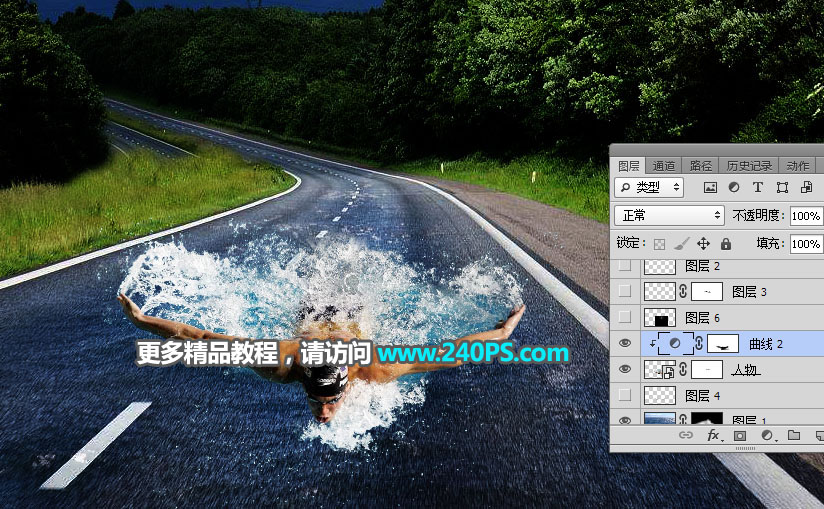Create a new group folder icon

pos(794,436)
